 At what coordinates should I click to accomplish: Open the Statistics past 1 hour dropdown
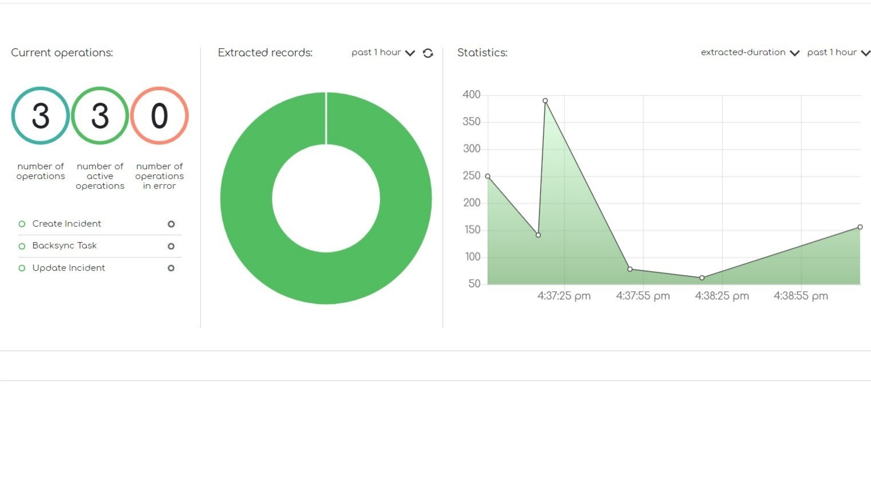tap(838, 53)
